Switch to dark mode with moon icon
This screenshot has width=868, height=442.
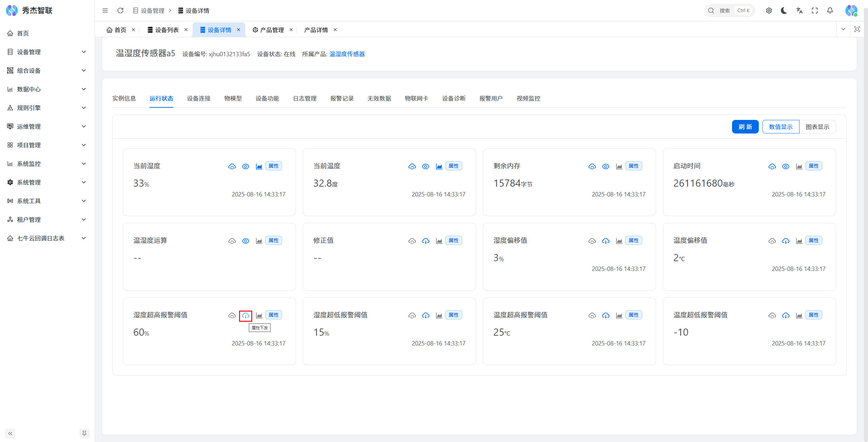coord(784,10)
